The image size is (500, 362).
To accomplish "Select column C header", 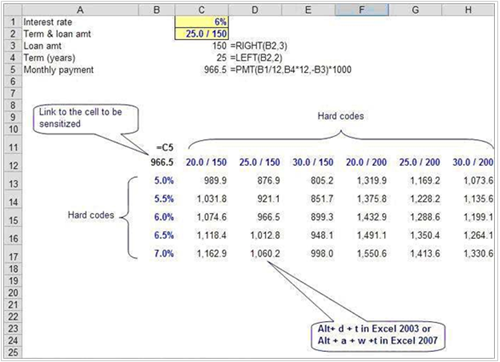I will (x=201, y=10).
